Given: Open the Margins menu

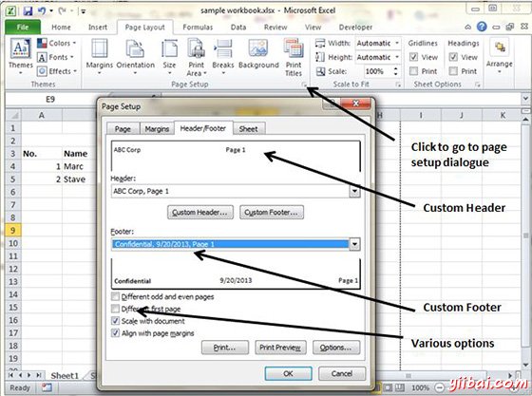Looking at the screenshot, I should (99, 57).
